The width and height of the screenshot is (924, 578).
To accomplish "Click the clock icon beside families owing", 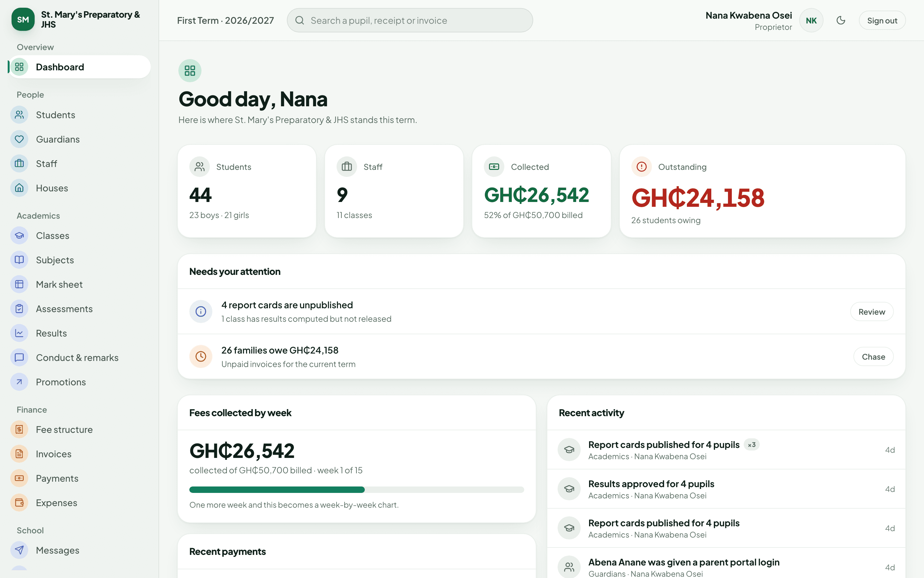I will coord(201,357).
